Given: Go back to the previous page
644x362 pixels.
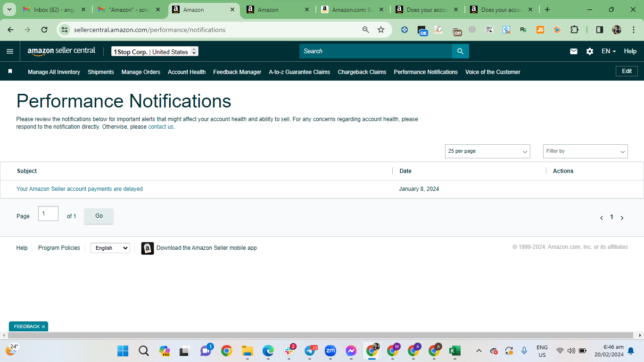Looking at the screenshot, I should (10, 30).
